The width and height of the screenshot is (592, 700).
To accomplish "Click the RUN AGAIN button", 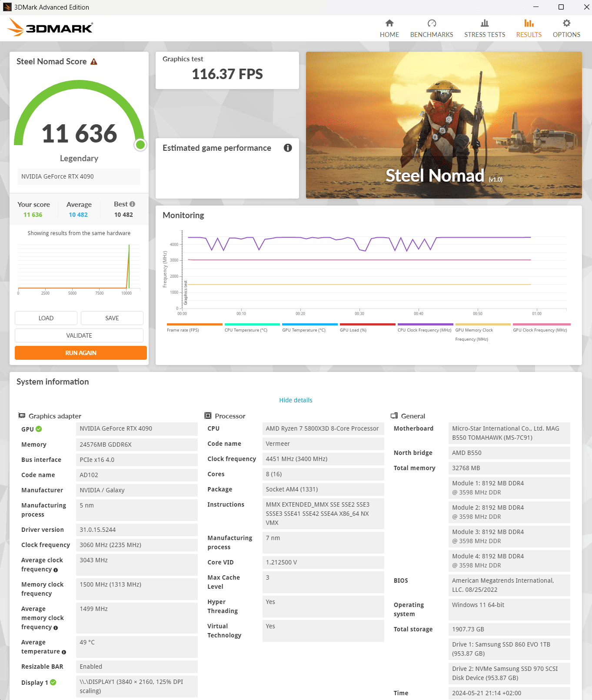I will (x=81, y=353).
